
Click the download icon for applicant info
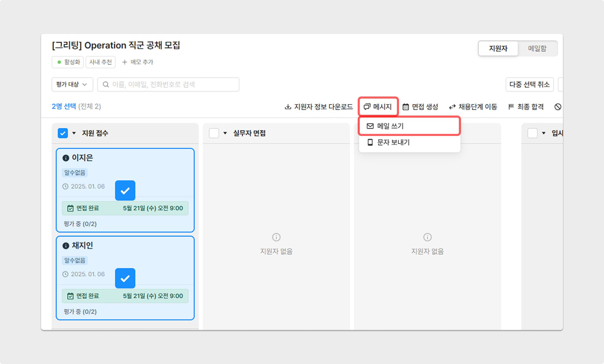pyautogui.click(x=288, y=107)
